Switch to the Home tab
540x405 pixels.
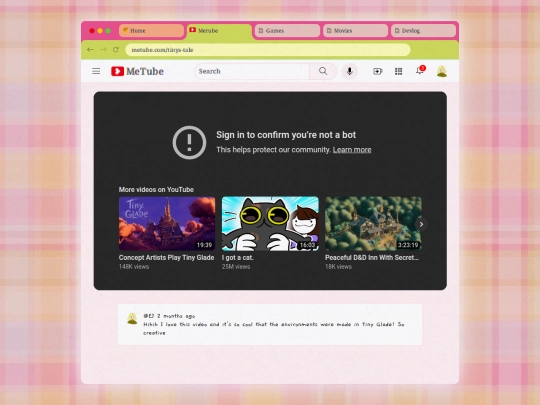(151, 31)
